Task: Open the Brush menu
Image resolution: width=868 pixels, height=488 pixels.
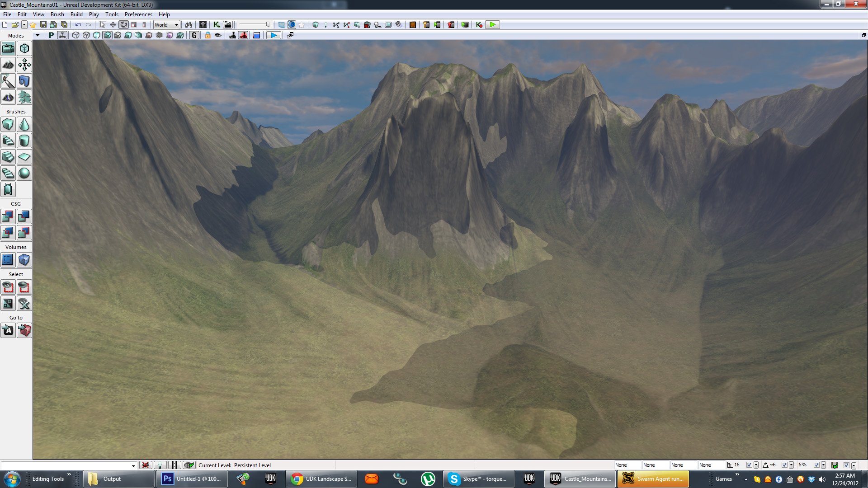Action: pos(57,14)
